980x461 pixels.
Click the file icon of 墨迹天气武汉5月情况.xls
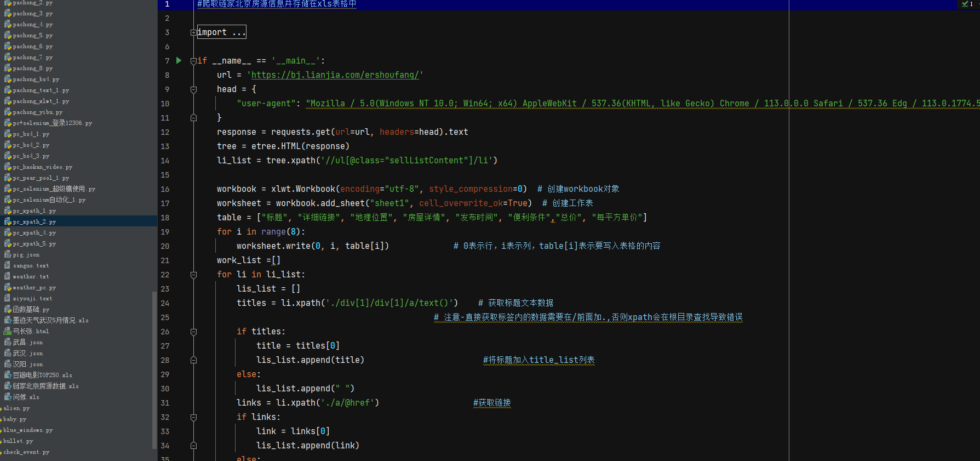point(8,320)
